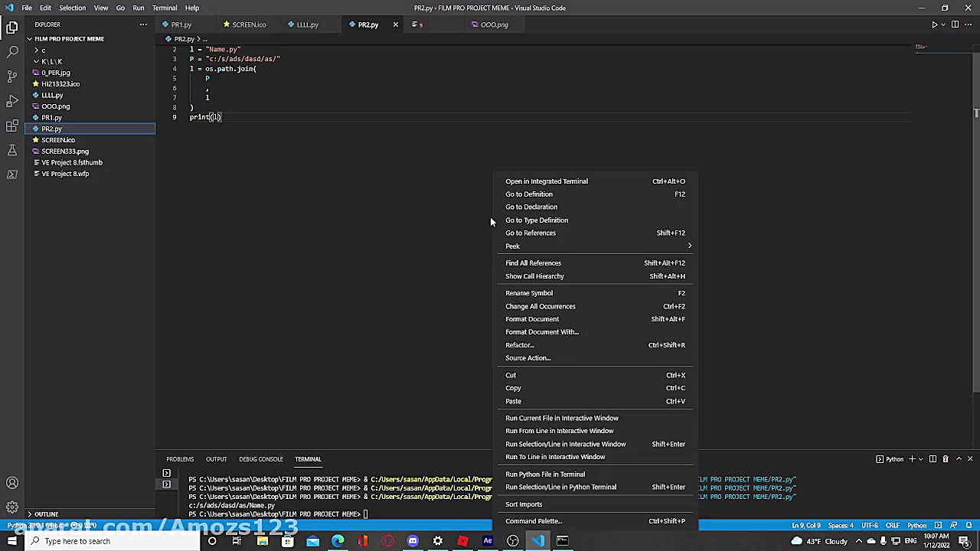980x551 pixels.
Task: Split the terminal panel
Action: (933, 459)
